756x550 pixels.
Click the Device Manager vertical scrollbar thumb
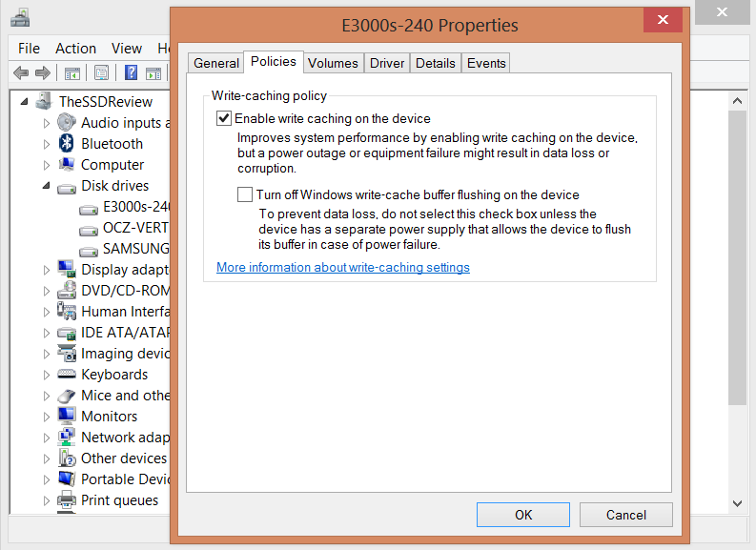click(737, 258)
